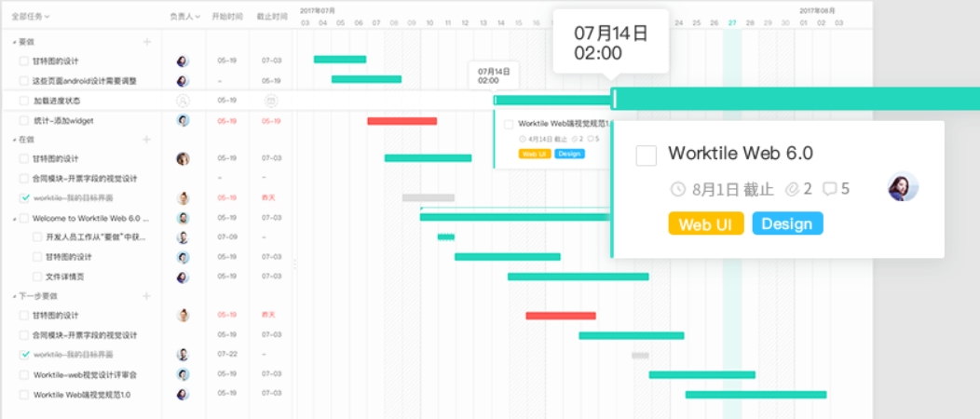Image resolution: width=980 pixels, height=419 pixels.
Task: Collapse Welcome to Worktile Web 6.0 subtasks
Action: (14, 219)
